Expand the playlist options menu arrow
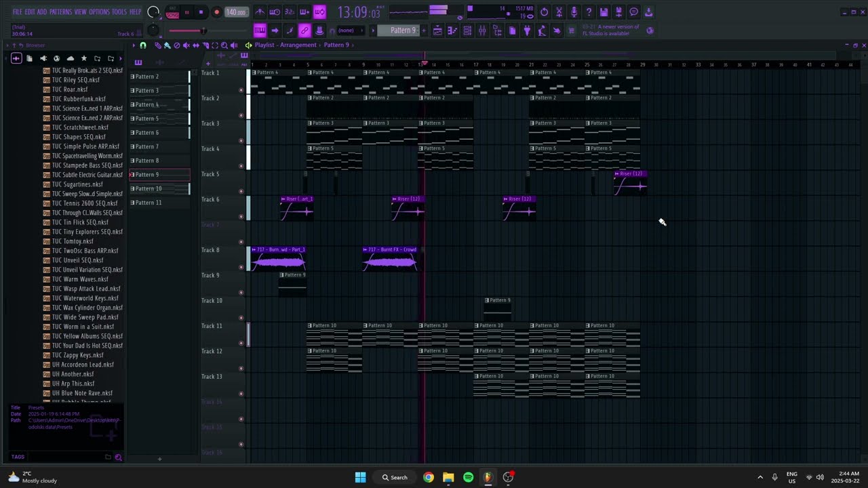Image resolution: width=868 pixels, height=488 pixels. 134,45
